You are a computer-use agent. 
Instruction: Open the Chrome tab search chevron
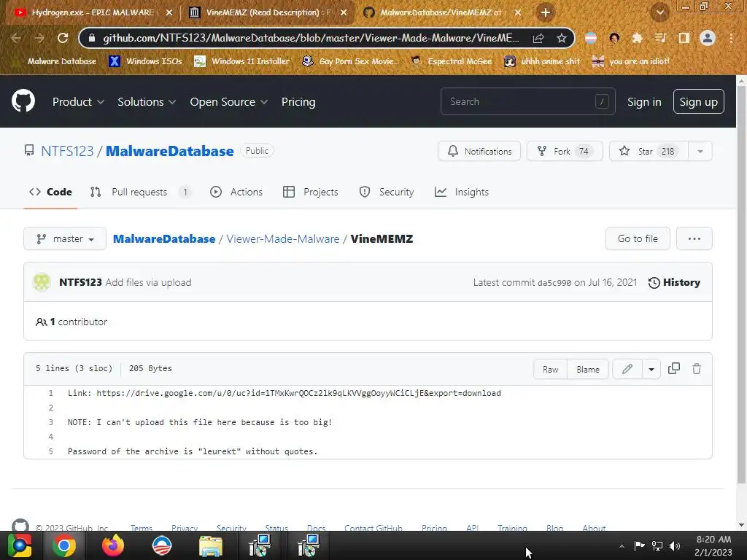pyautogui.click(x=659, y=12)
